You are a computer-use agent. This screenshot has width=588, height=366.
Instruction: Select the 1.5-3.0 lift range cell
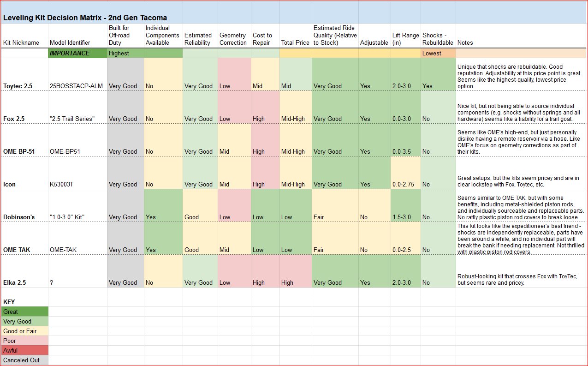[406, 205]
